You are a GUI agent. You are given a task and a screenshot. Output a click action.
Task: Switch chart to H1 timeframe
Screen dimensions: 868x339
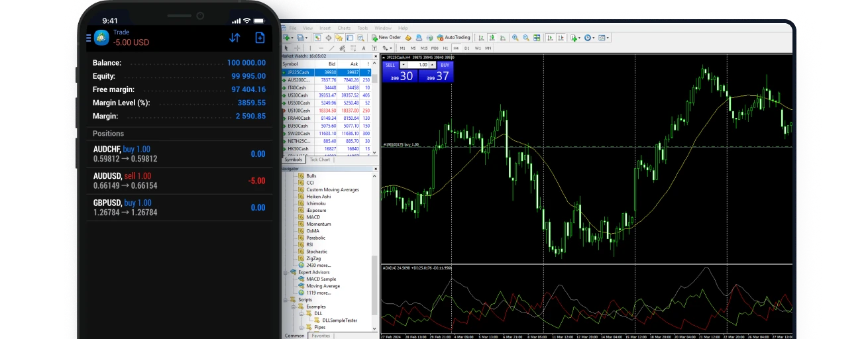(446, 48)
